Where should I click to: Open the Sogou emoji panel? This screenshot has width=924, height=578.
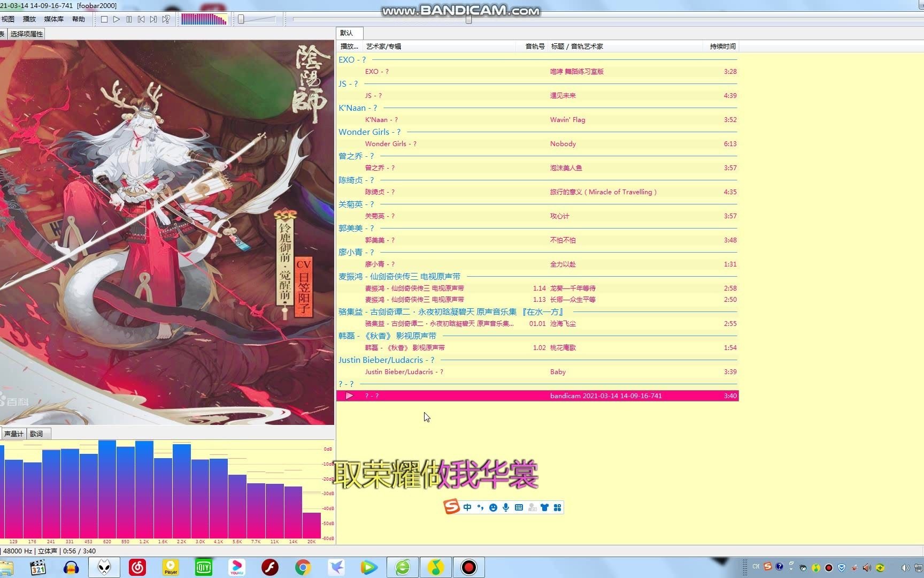coord(493,507)
